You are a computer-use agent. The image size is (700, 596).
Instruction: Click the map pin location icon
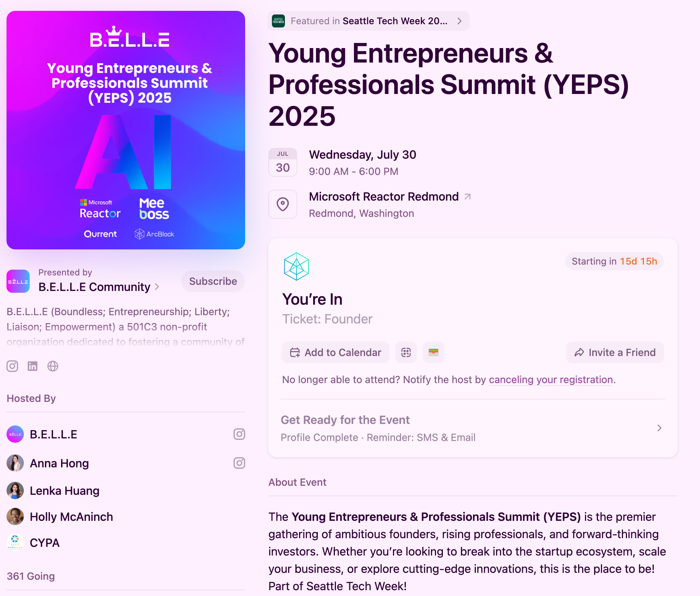tap(283, 204)
